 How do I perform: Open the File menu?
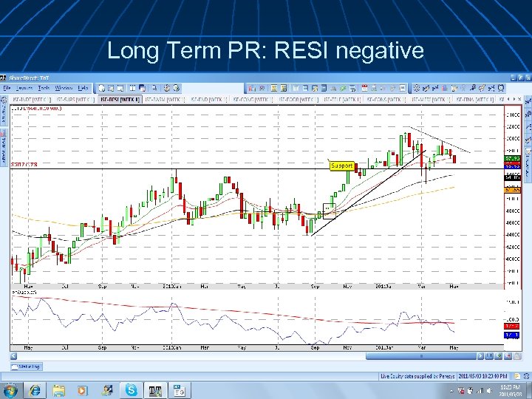tap(7, 89)
